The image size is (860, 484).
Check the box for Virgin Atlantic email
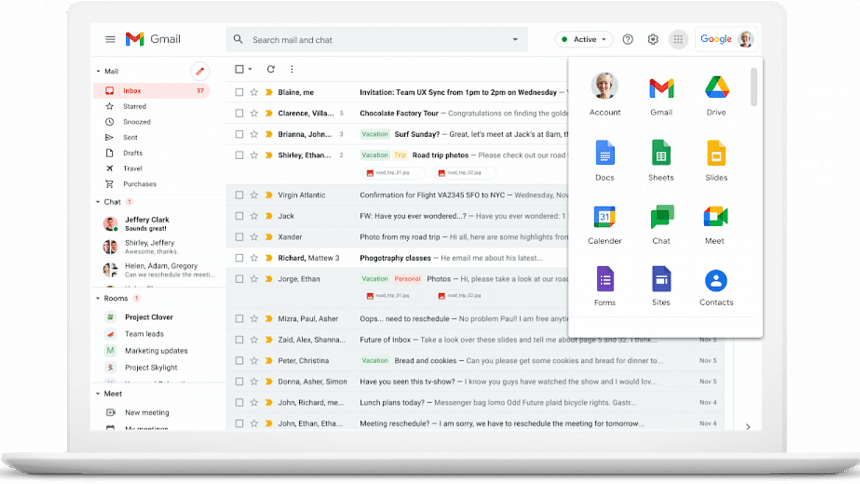click(x=239, y=195)
